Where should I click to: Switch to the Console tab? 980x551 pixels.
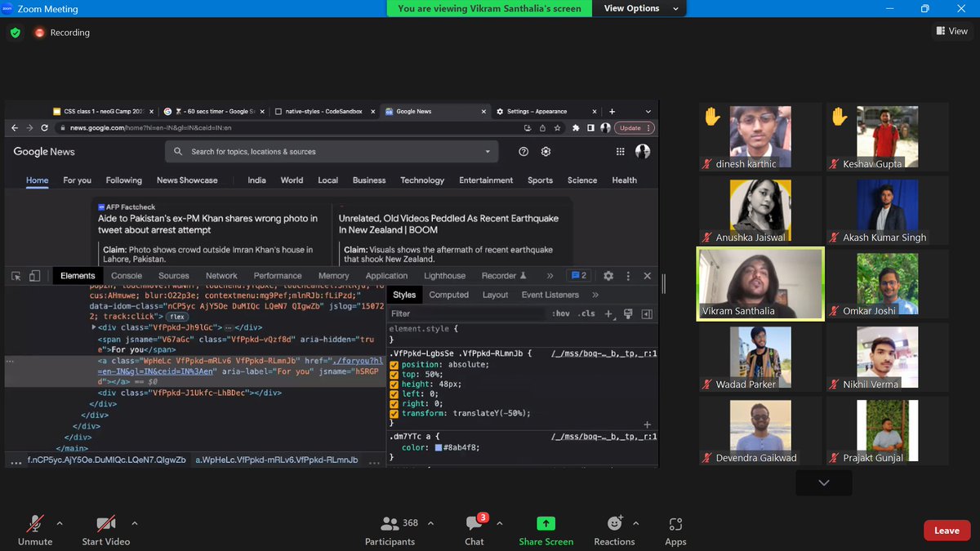point(127,276)
